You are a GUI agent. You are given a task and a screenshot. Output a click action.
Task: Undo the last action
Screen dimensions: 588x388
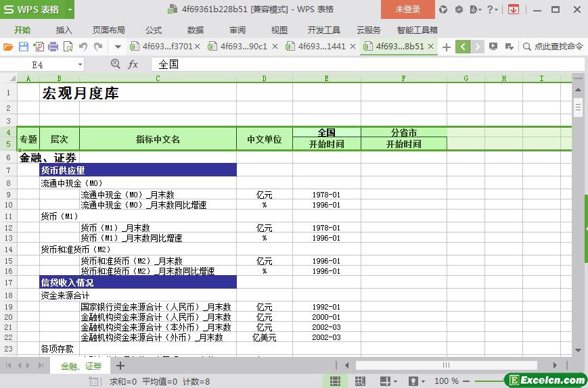(83, 47)
